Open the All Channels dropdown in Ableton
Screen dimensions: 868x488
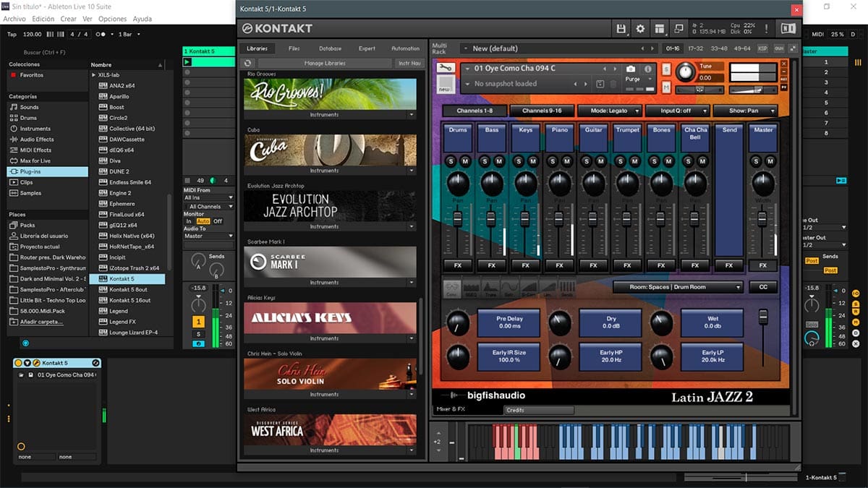[x=208, y=207]
